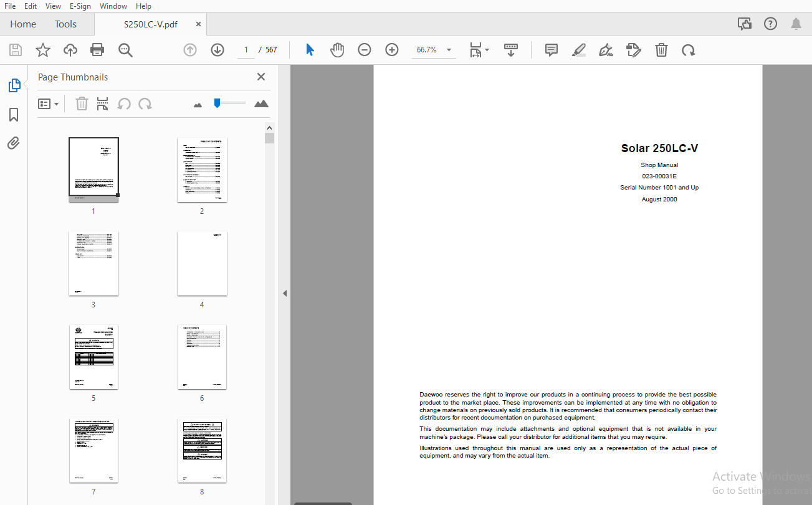Choose the Selection arrow tool

(x=310, y=50)
